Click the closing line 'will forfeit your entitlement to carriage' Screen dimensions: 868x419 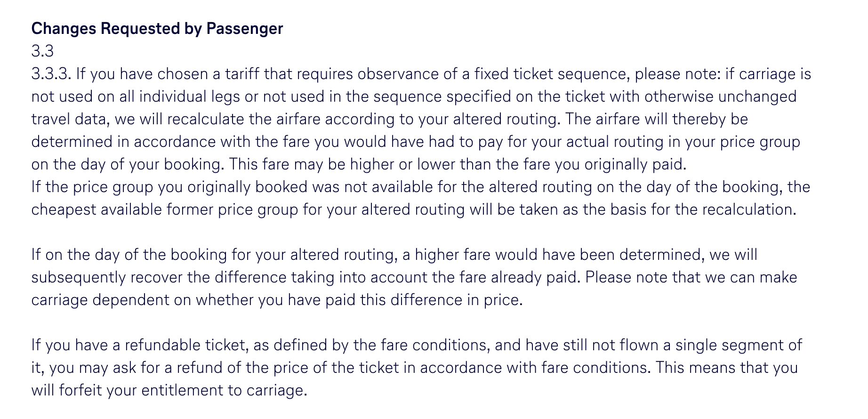169,390
